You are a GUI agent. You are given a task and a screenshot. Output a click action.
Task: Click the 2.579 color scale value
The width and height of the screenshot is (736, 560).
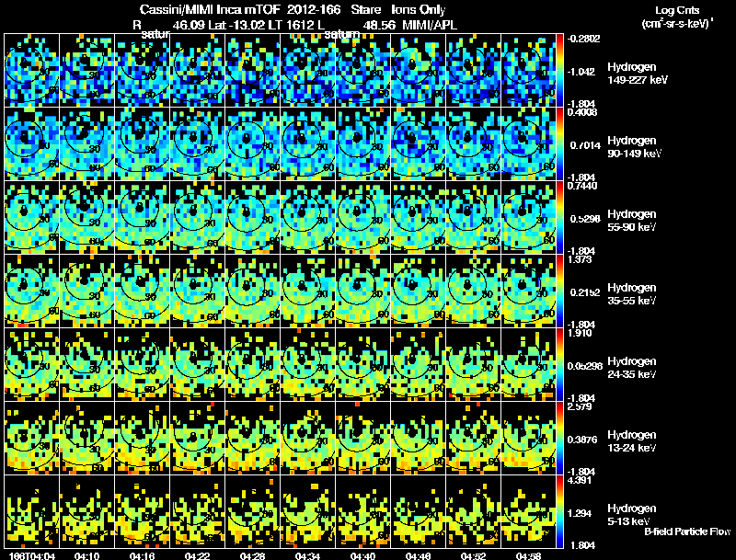580,406
